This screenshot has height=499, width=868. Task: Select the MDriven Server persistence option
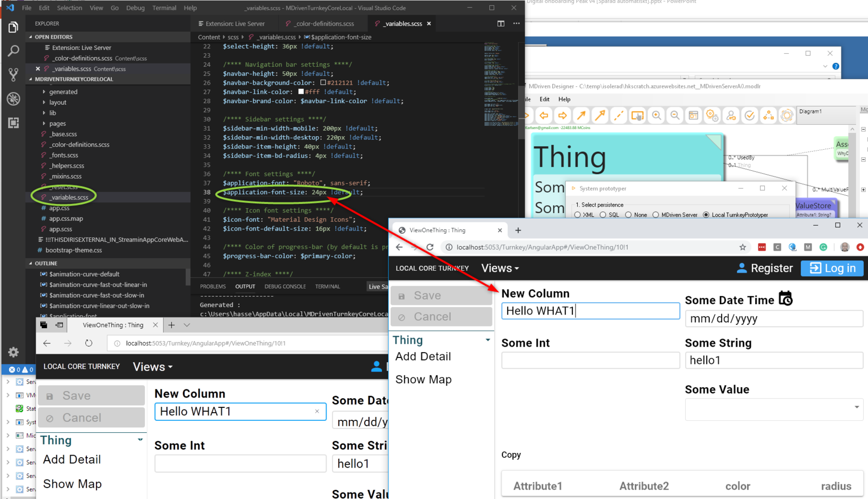coord(655,215)
